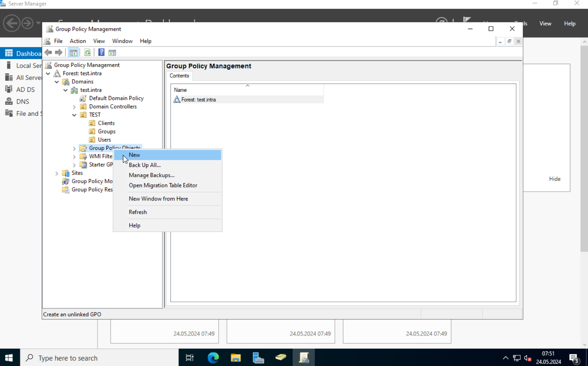
Task: Expand the Sites node
Action: pos(57,173)
